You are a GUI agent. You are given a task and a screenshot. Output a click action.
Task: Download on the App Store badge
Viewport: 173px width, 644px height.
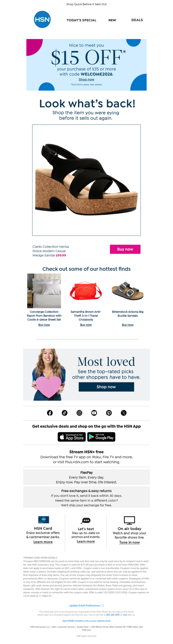pos(72,437)
